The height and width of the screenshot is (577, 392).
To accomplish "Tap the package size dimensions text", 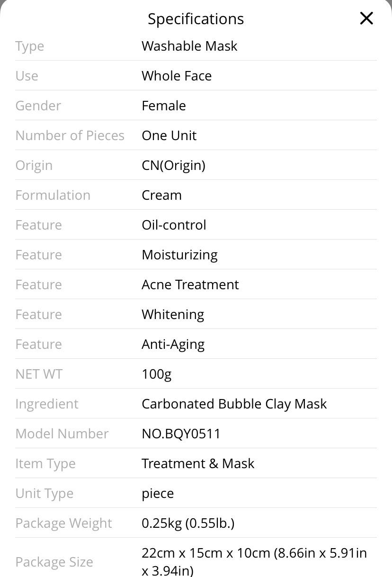I will click(x=254, y=561).
